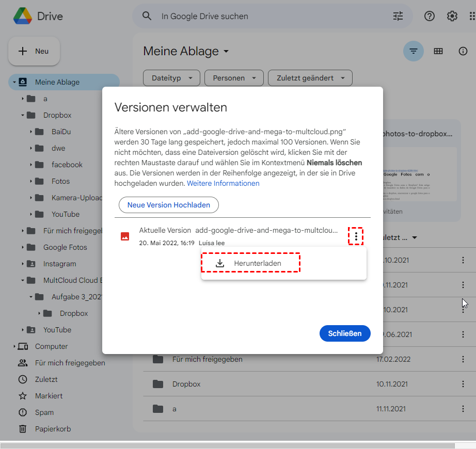The height and width of the screenshot is (449, 476).
Task: Open the help question mark icon
Action: tap(429, 16)
